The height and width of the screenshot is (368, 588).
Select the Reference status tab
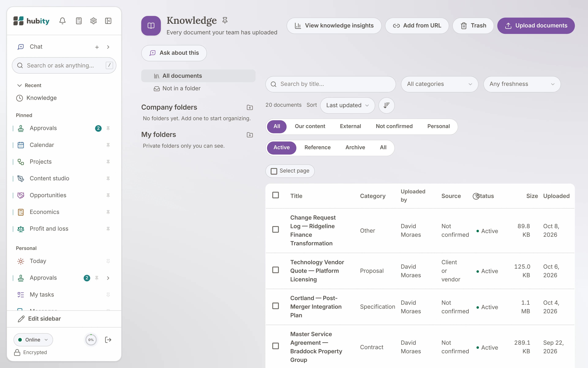pyautogui.click(x=317, y=148)
